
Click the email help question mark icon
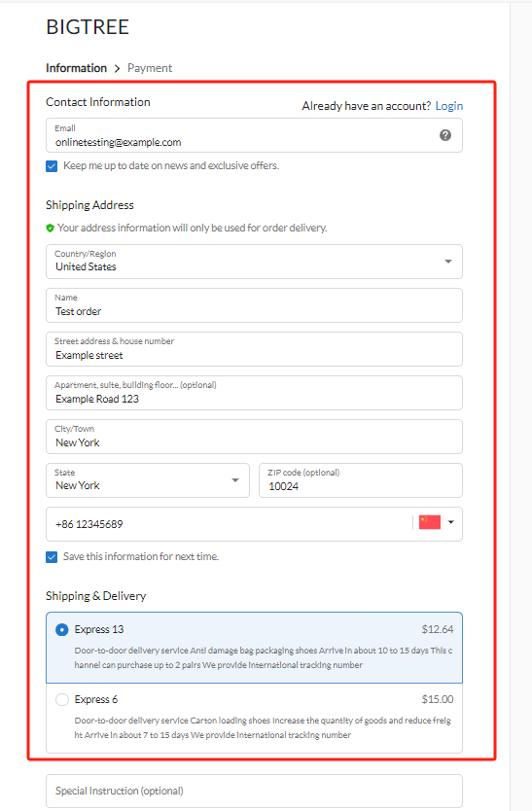[445, 135]
